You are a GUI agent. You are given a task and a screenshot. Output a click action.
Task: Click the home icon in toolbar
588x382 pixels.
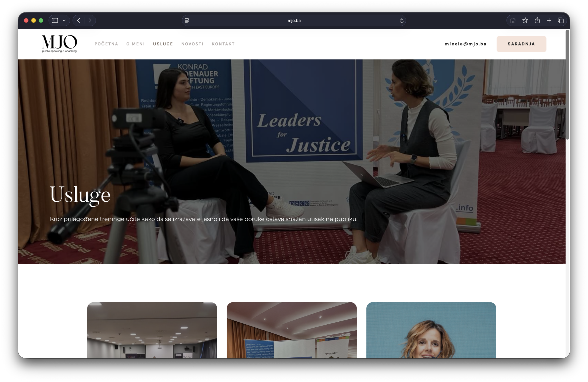(513, 20)
